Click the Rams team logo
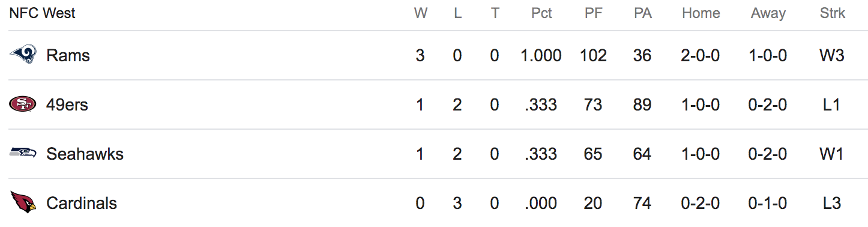 tap(23, 55)
